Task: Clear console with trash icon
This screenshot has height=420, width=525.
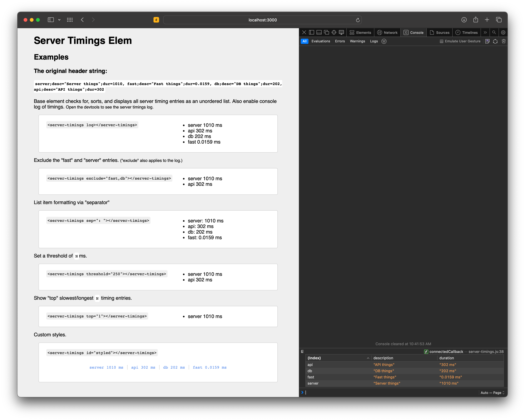Action: coord(504,41)
